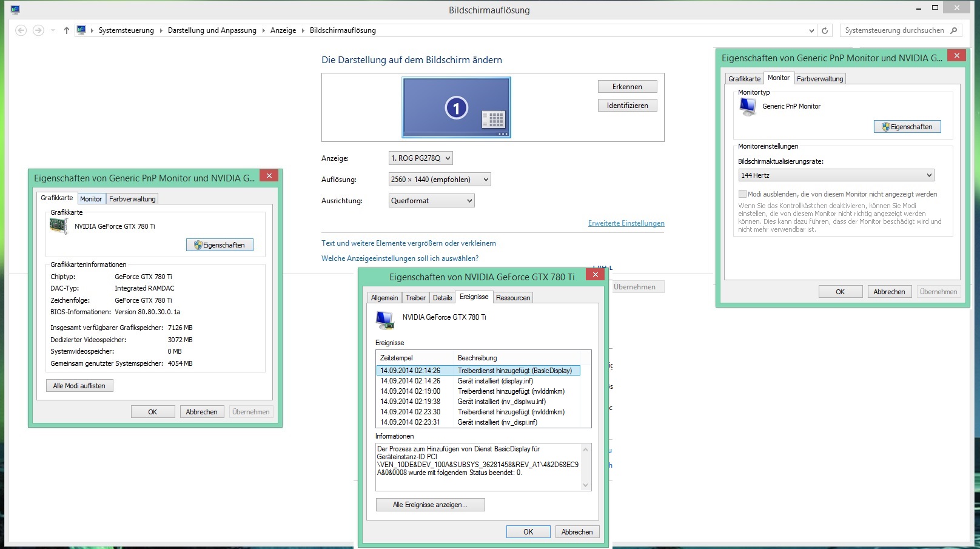Click the Systemsteuerung breadcrumb
The width and height of the screenshot is (980, 549).
coord(126,30)
